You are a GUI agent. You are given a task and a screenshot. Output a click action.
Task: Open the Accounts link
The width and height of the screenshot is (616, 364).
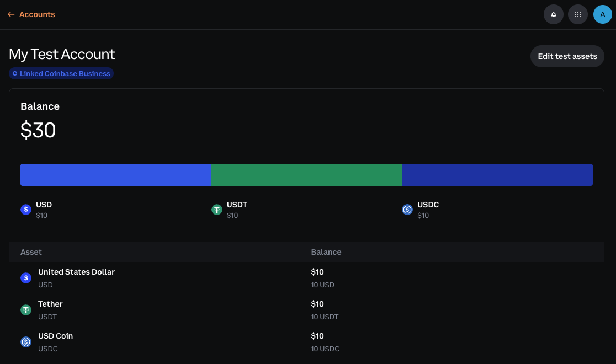pos(37,14)
